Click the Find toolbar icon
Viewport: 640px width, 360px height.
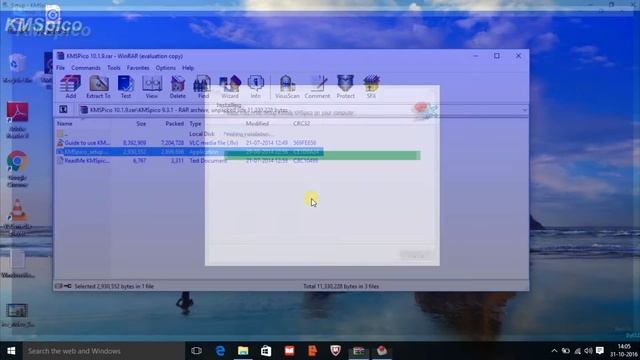[x=203, y=87]
